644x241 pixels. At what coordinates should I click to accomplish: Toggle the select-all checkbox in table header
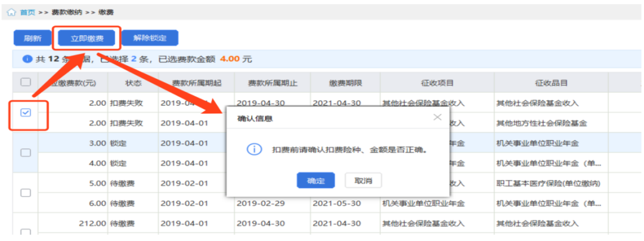click(x=26, y=82)
